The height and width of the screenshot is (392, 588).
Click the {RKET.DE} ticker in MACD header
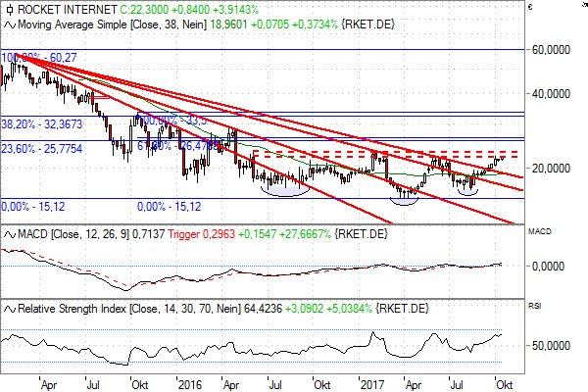361,234
